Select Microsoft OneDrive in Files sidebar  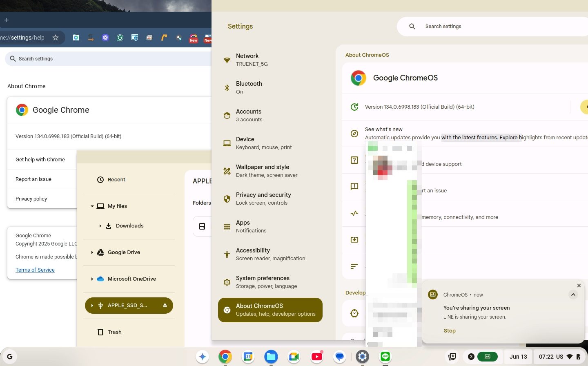tap(129, 279)
